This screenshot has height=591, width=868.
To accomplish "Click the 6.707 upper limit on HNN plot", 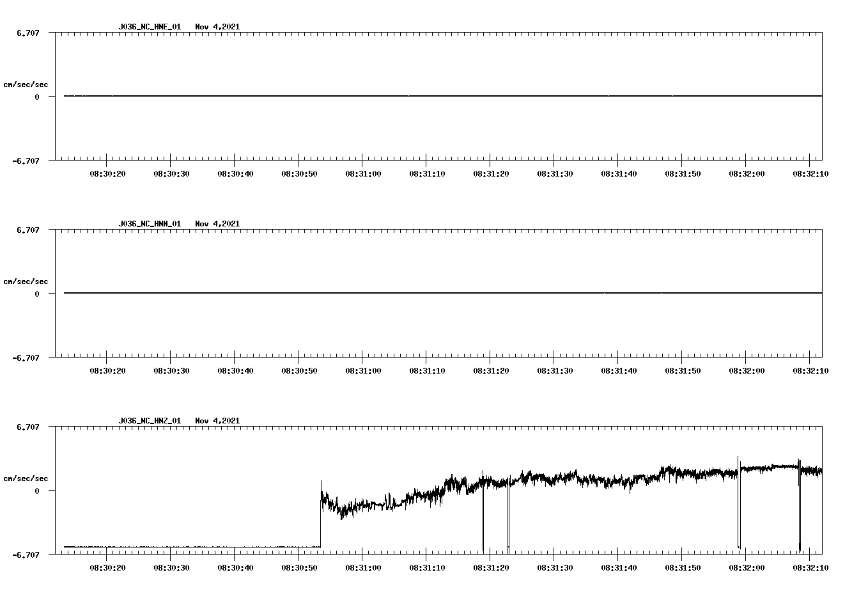I will tap(27, 230).
